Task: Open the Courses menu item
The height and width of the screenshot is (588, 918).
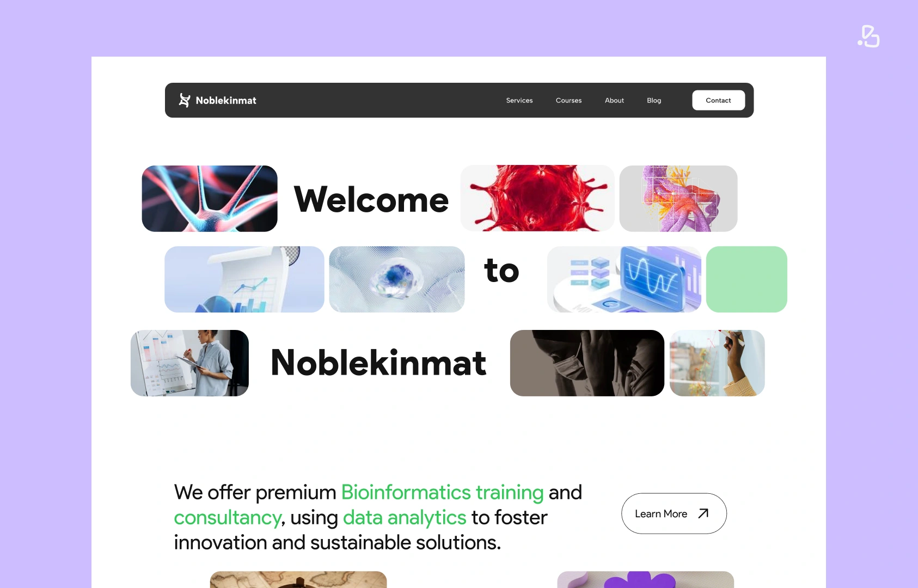Action: click(568, 101)
